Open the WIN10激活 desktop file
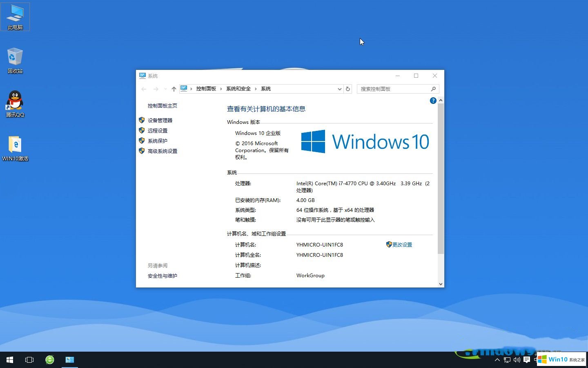 point(15,148)
